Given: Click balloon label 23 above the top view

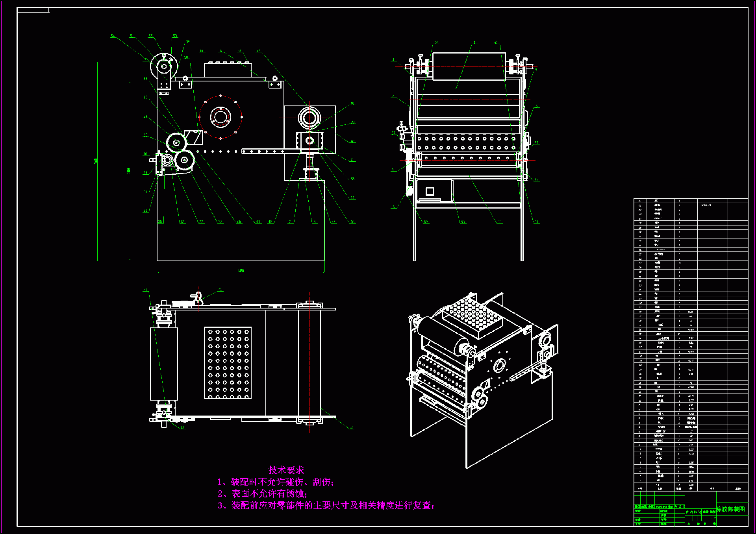Looking at the screenshot, I should tap(220, 290).
